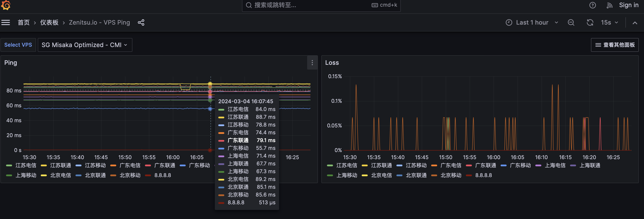Open the 15s refresh interval dropdown

[x=609, y=22]
